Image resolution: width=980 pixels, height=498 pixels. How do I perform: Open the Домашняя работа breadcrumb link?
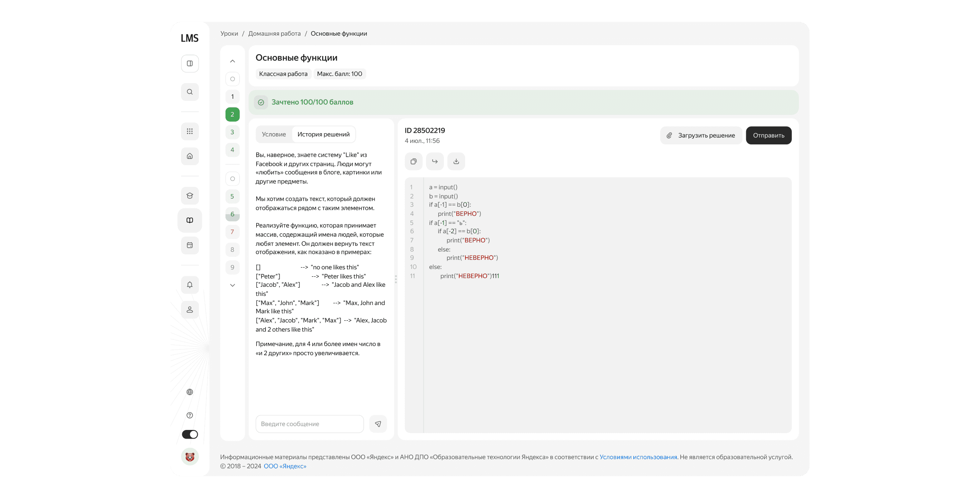274,34
